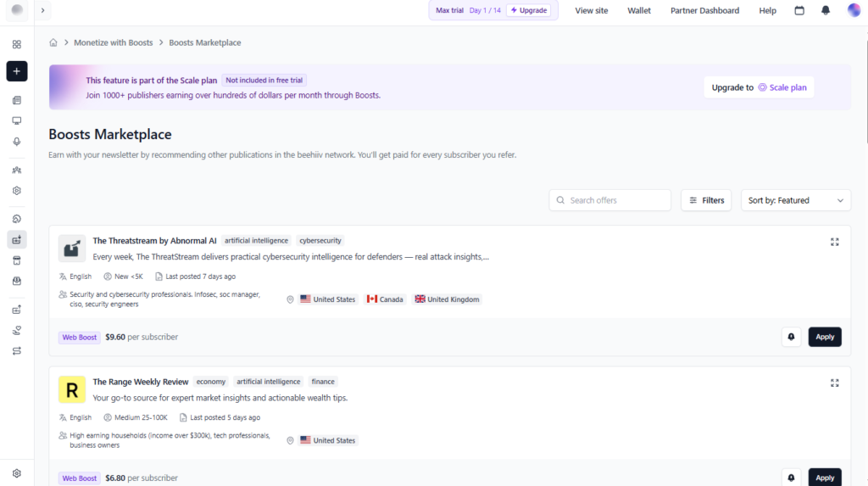The height and width of the screenshot is (486, 868).
Task: Open View site link
Action: (x=591, y=10)
